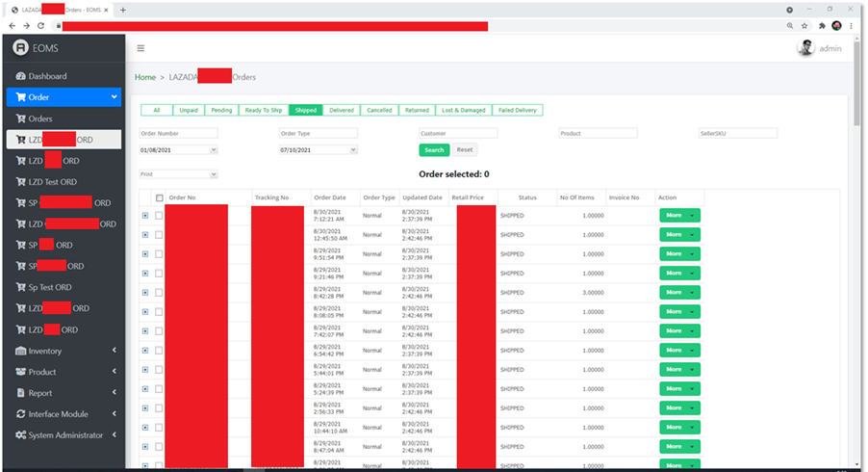This screenshot has height=472, width=868.
Task: Click the EOMS logo icon
Action: click(x=20, y=47)
